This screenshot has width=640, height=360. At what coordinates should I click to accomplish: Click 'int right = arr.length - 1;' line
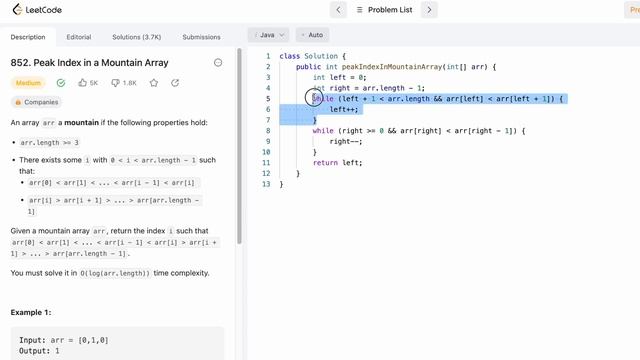coord(369,88)
